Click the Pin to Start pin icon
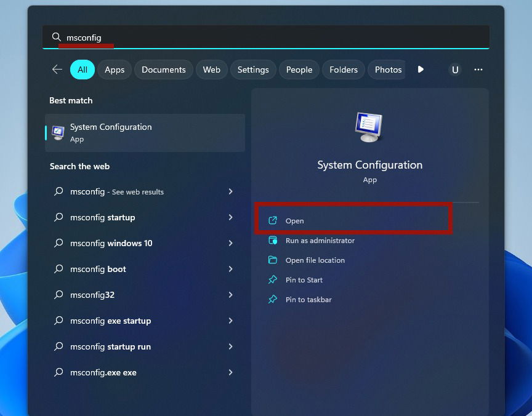 [273, 280]
